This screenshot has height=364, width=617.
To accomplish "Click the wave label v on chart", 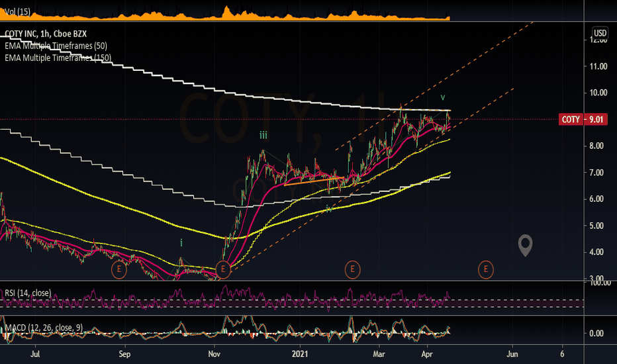I will 443,97.
